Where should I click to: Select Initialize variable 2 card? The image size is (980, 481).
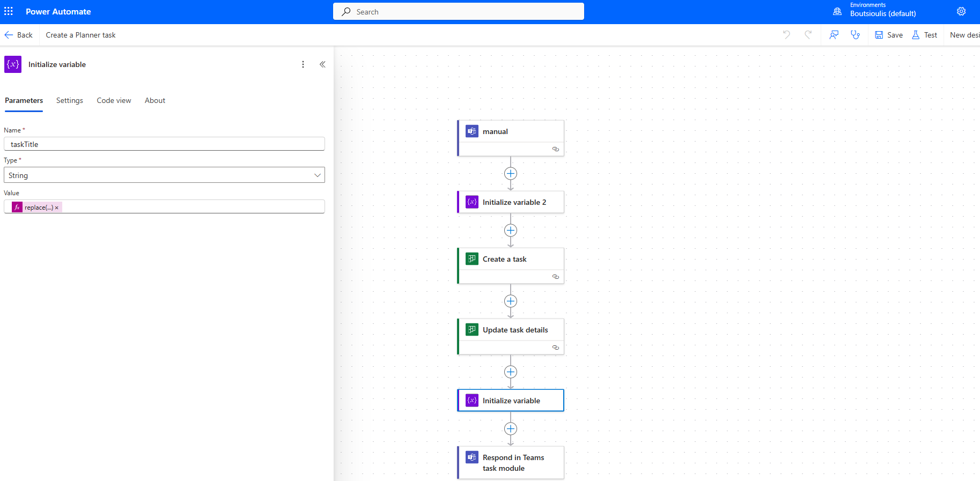[x=511, y=202]
